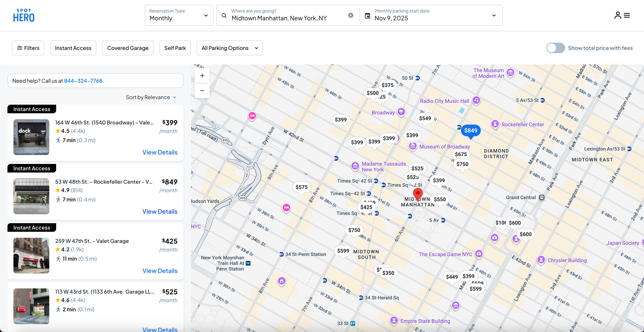View Details for 164 W 46th St listing
The width and height of the screenshot is (644, 332).
pyautogui.click(x=160, y=152)
